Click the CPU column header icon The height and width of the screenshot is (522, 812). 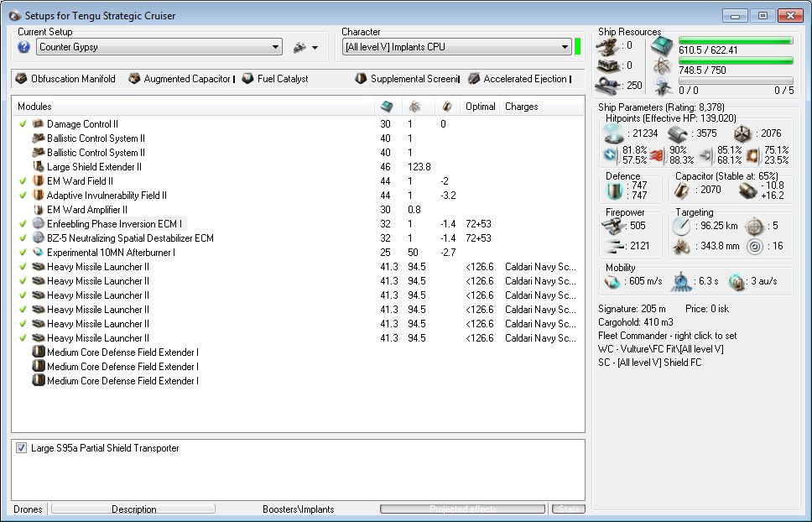click(386, 107)
